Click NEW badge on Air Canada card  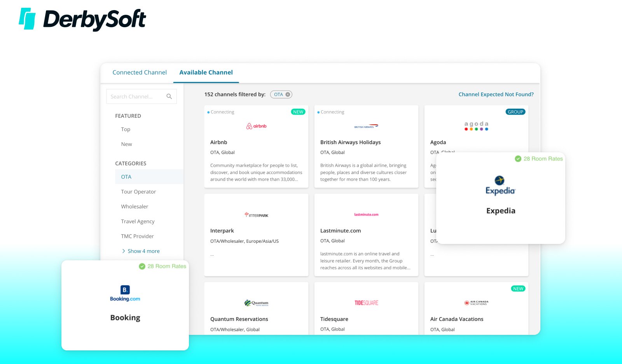[518, 289]
